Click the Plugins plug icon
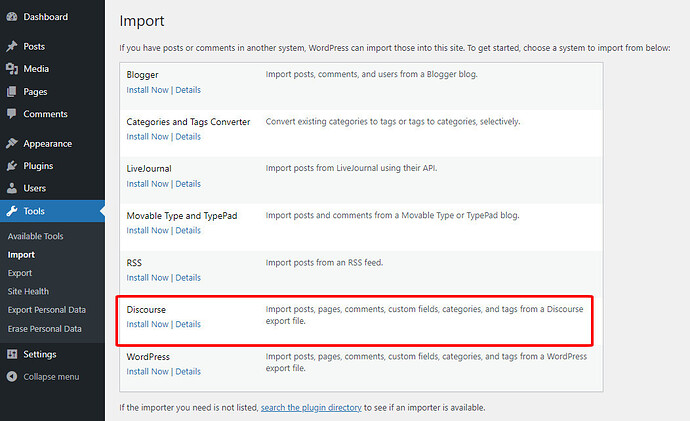 (12, 166)
